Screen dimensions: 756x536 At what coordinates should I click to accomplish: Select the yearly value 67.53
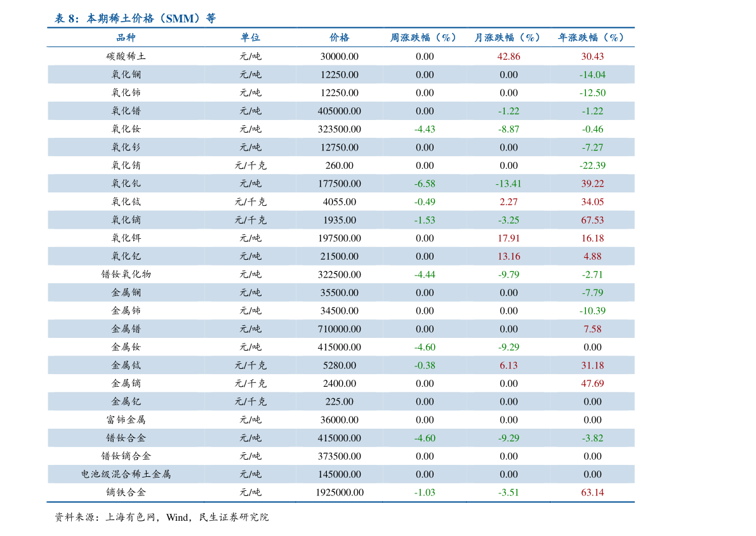click(x=593, y=220)
